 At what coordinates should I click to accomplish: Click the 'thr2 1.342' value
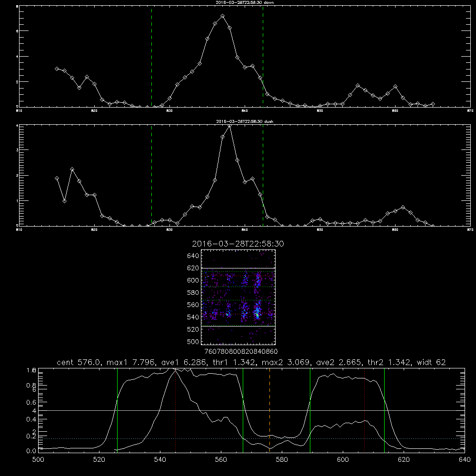point(389,362)
